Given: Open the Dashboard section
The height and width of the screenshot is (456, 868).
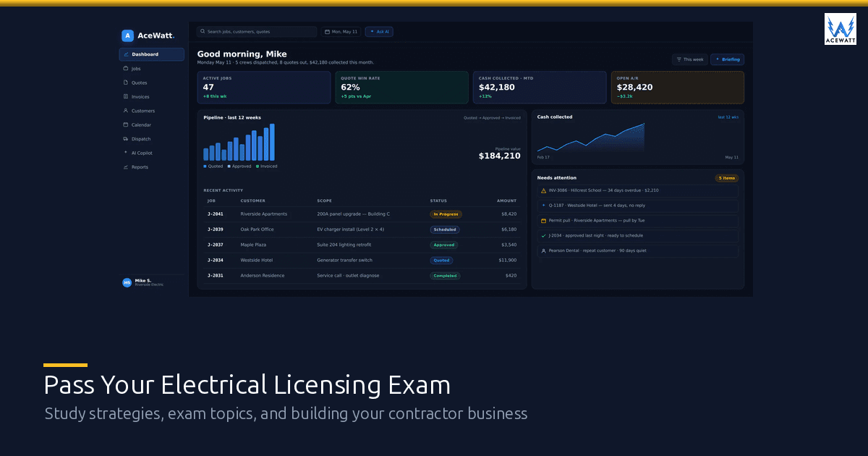Looking at the screenshot, I should 152,54.
